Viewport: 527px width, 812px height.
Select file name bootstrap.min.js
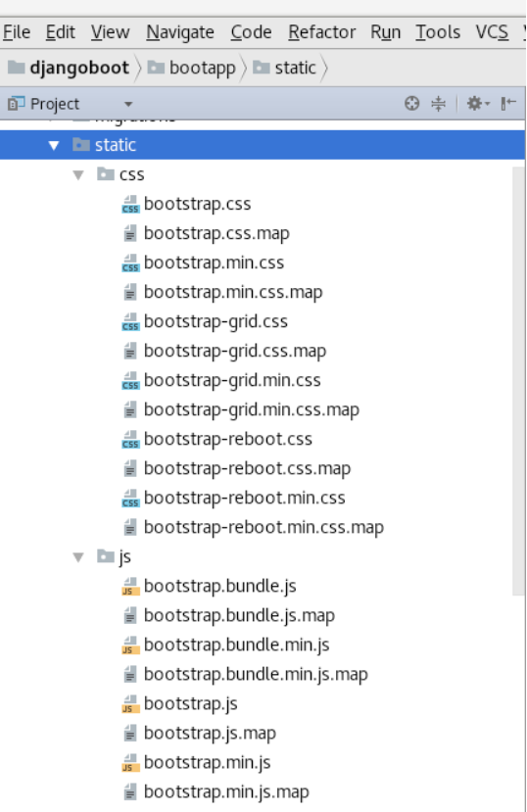point(207,763)
